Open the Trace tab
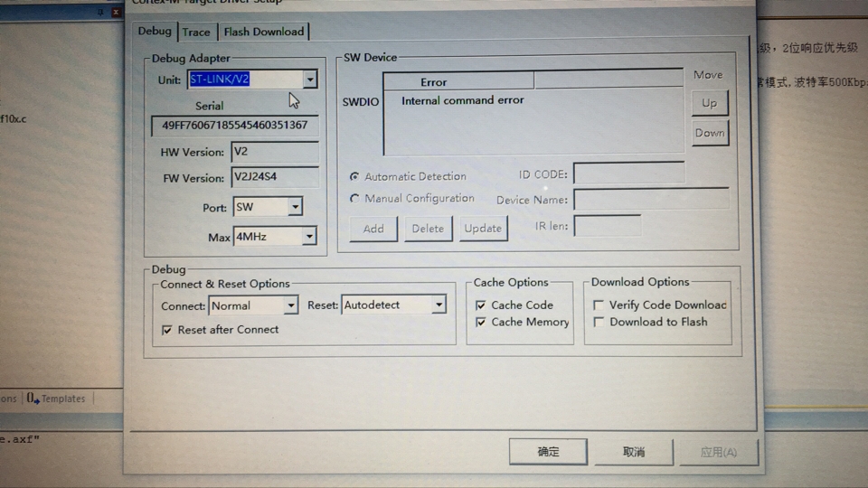The image size is (868, 488). [196, 33]
